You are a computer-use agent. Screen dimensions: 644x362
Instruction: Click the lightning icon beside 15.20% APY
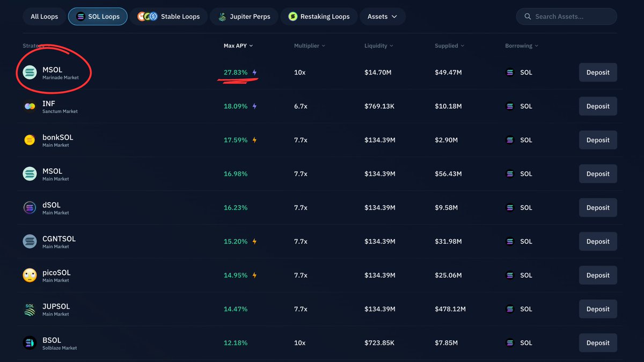(254, 241)
